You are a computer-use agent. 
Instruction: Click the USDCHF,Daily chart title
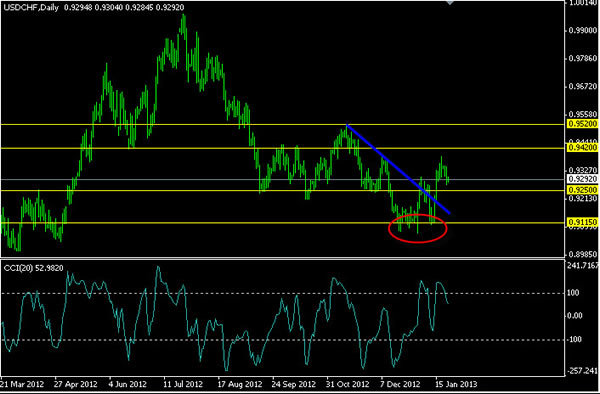coord(31,7)
